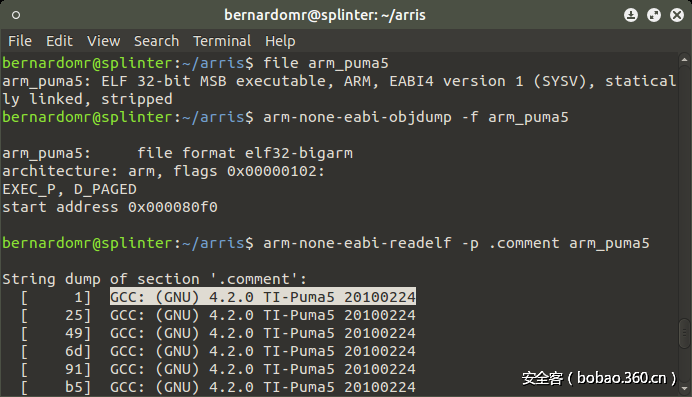Click the GCC string at index 6d
This screenshot has width=692, height=397.
tap(263, 351)
